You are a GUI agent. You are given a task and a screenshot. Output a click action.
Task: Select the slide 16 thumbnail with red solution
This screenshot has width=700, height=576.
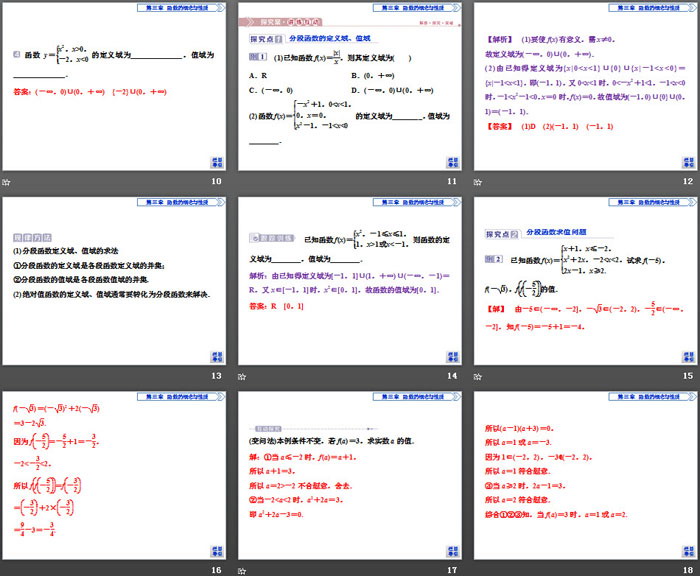pos(114,475)
